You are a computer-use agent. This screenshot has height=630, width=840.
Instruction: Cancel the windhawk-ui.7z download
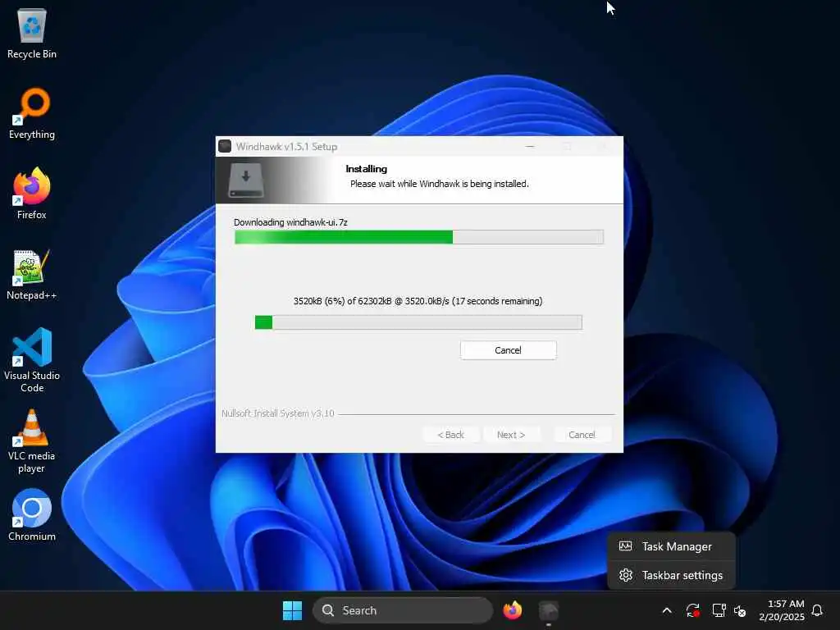[508, 350]
